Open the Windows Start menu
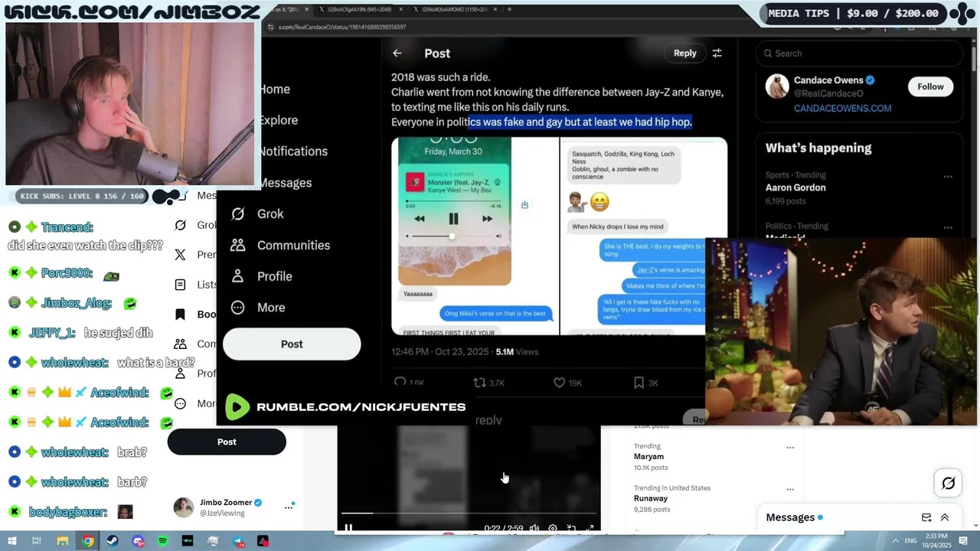The height and width of the screenshot is (551, 980). click(x=11, y=541)
